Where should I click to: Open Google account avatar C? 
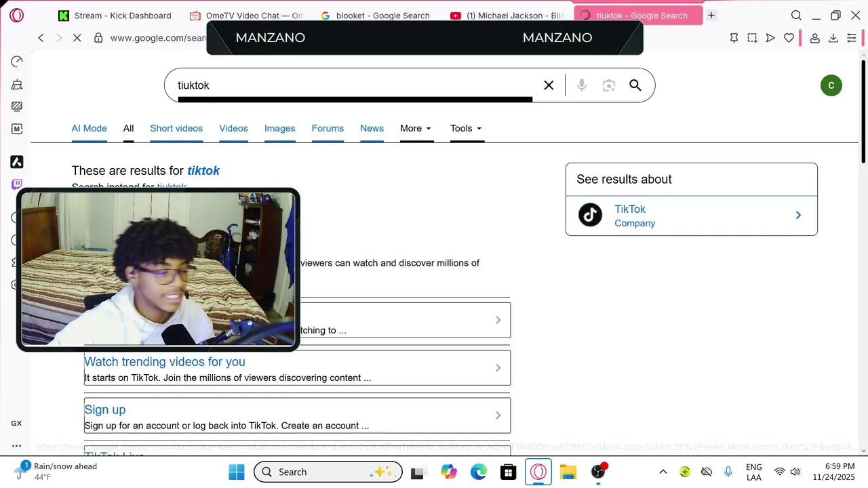tap(831, 85)
